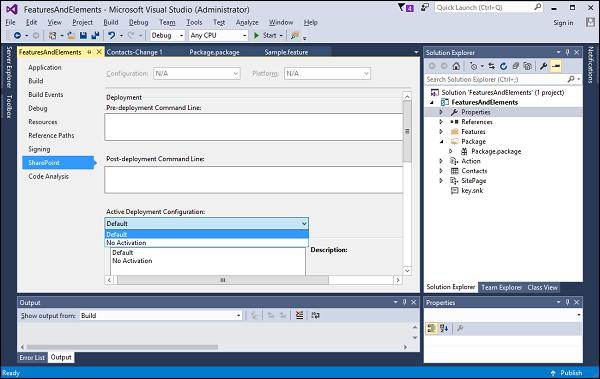Open the Show output from dropdown
Image resolution: width=600 pixels, height=379 pixels.
click(161, 315)
